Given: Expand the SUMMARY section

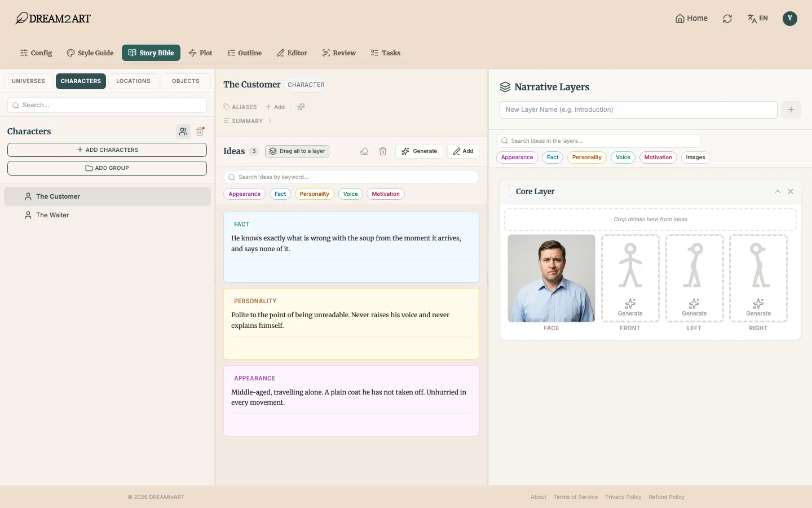Looking at the screenshot, I should pyautogui.click(x=248, y=121).
